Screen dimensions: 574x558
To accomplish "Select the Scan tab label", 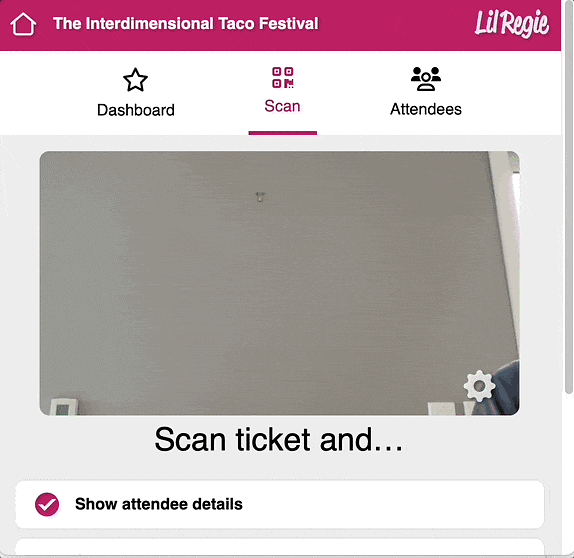I will (x=283, y=106).
